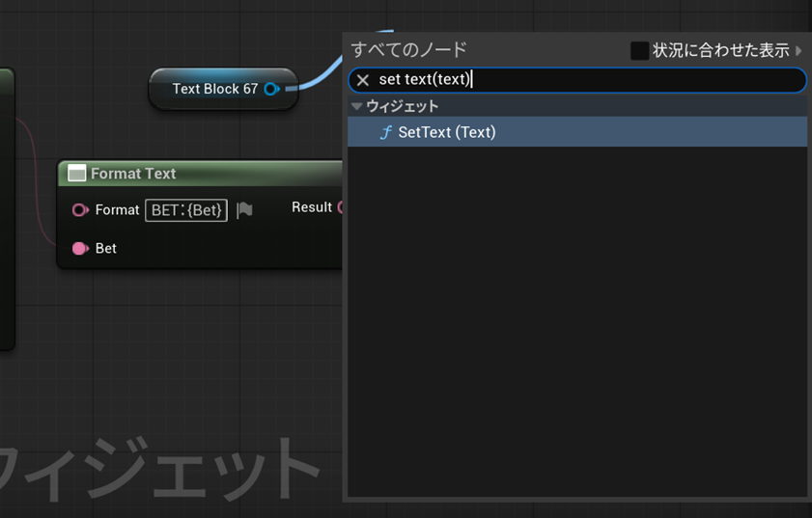Click the Format Text node header icon

[x=76, y=174]
